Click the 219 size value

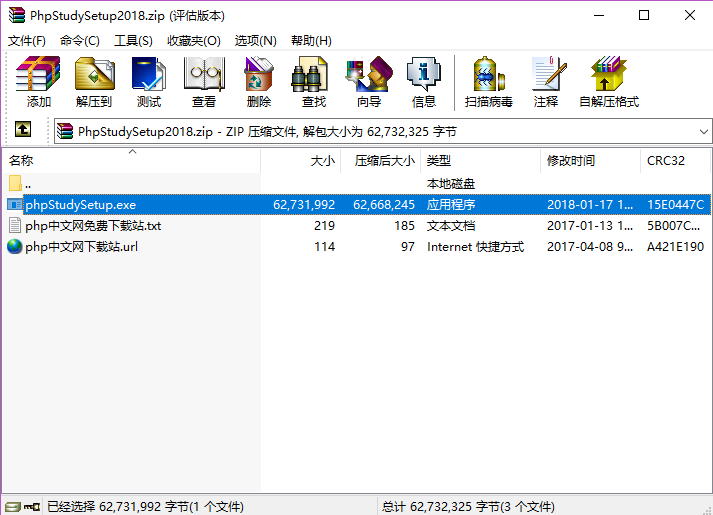(x=324, y=226)
